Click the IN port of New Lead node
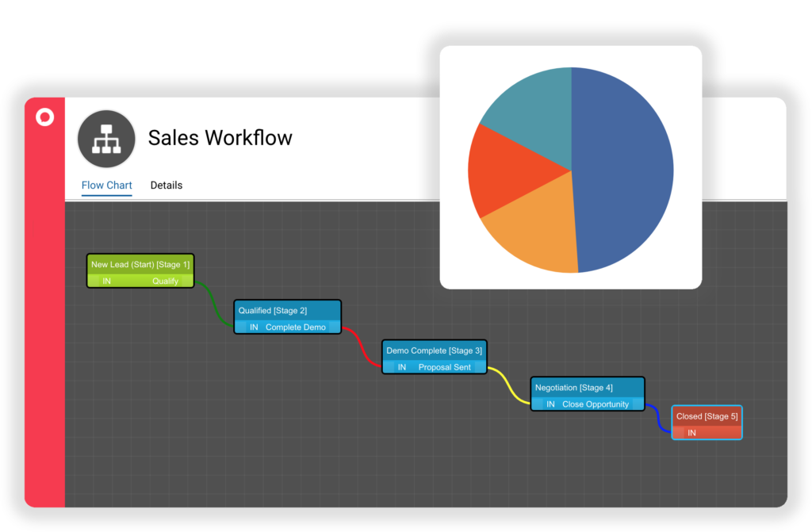The width and height of the screenshot is (812, 532). (x=107, y=281)
